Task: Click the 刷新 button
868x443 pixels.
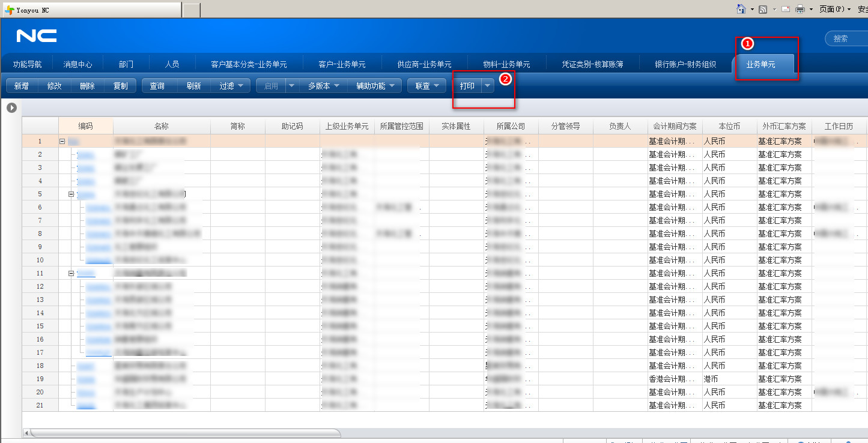Action: click(193, 86)
